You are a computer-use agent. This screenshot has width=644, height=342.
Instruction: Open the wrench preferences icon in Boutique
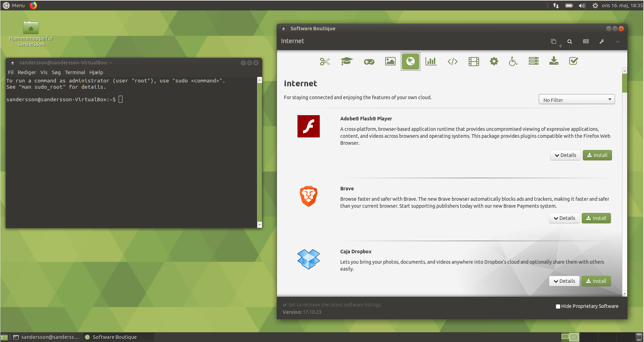coord(602,41)
